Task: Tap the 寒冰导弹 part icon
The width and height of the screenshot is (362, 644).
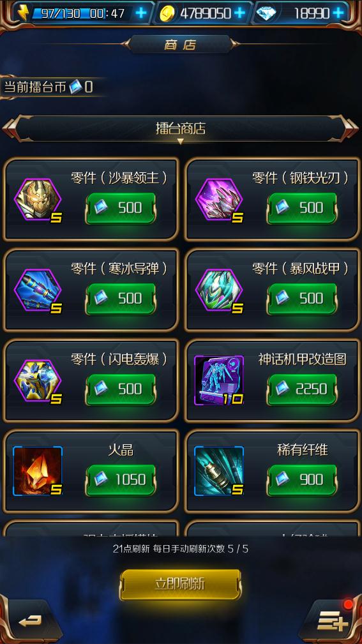Action: tap(38, 291)
